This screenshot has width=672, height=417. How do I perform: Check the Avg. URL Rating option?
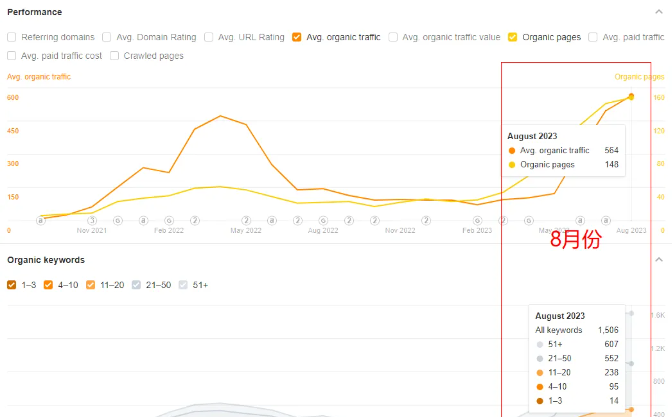[208, 37]
